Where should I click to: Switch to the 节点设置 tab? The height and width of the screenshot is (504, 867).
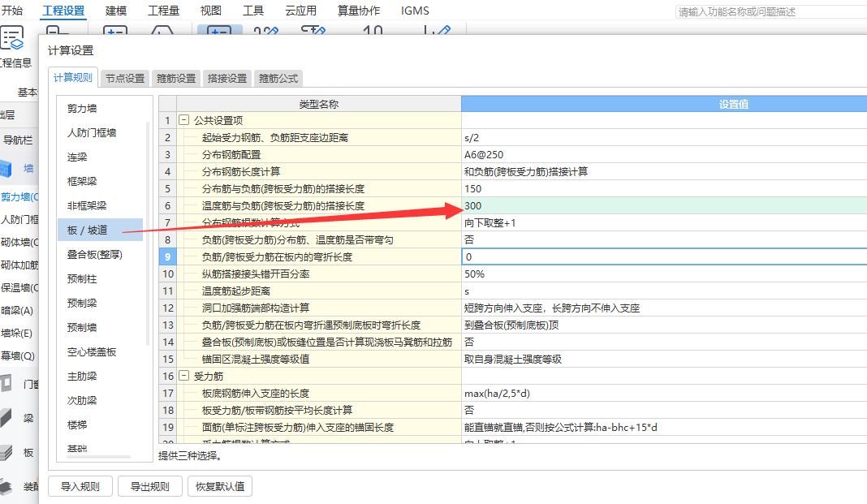tap(125, 79)
